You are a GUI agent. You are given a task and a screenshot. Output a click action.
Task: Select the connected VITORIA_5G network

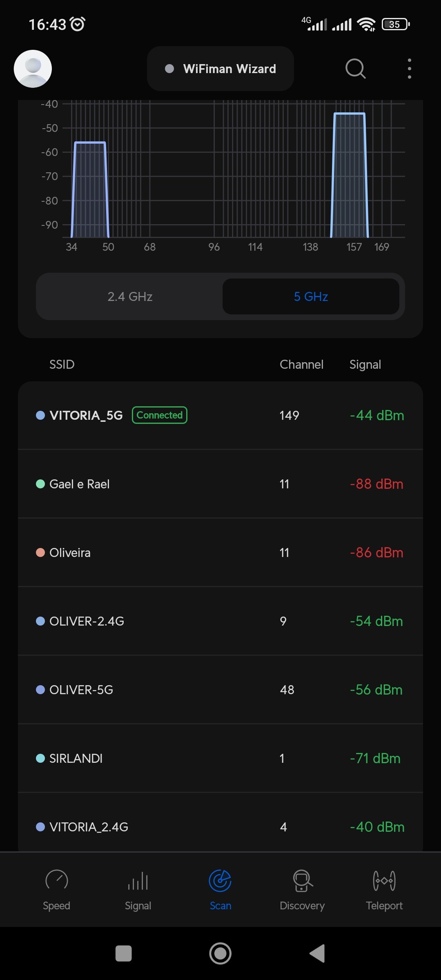point(220,415)
